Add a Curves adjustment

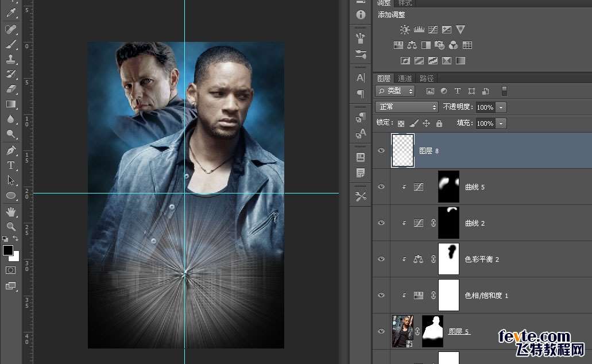[433, 29]
